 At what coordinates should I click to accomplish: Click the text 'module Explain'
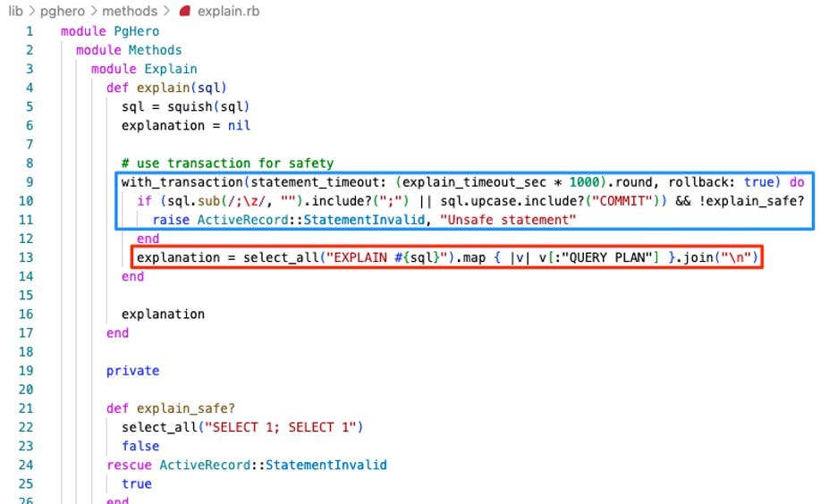(144, 70)
